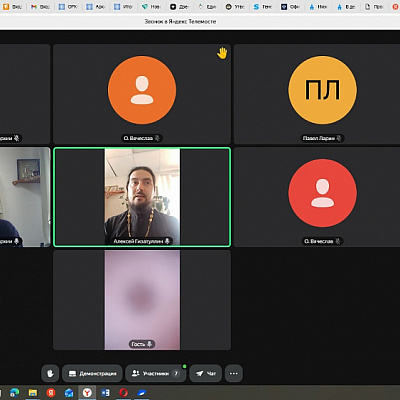Open File Explorer from the taskbar
Image resolution: width=400 pixels, height=400 pixels.
pyautogui.click(x=33, y=393)
